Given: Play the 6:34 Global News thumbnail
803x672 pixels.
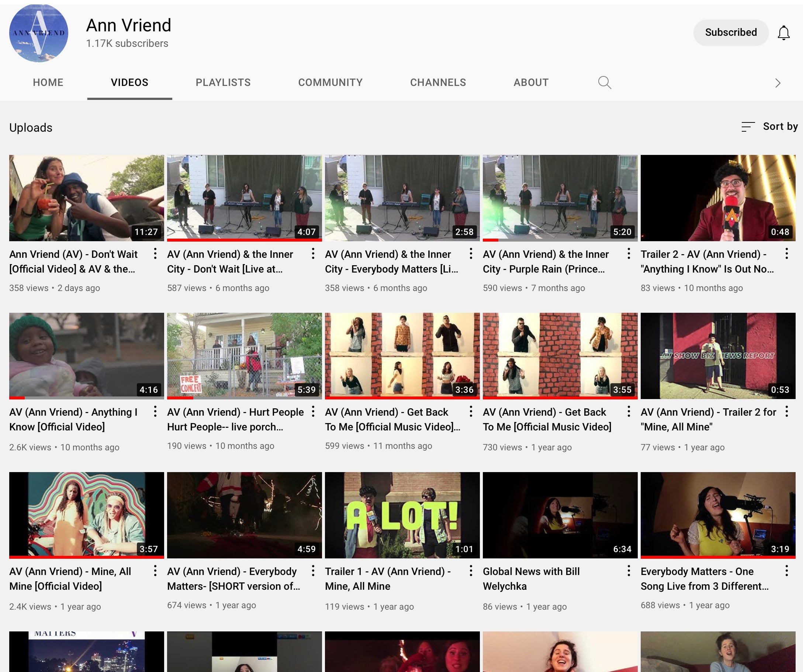Looking at the screenshot, I should [x=560, y=515].
